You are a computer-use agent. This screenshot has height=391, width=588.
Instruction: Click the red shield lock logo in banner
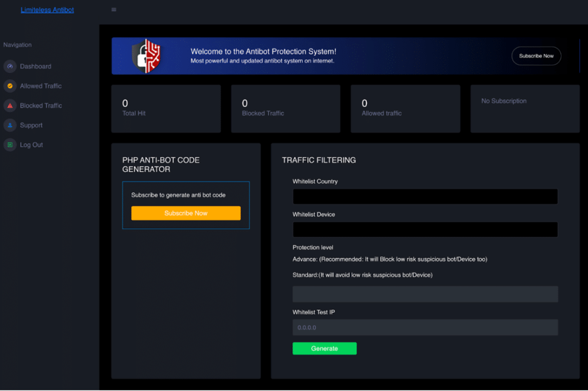(146, 55)
